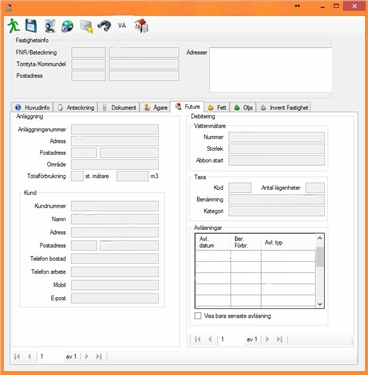Click the Avl. datum column header
This screenshot has height=375, width=368.
[213, 242]
